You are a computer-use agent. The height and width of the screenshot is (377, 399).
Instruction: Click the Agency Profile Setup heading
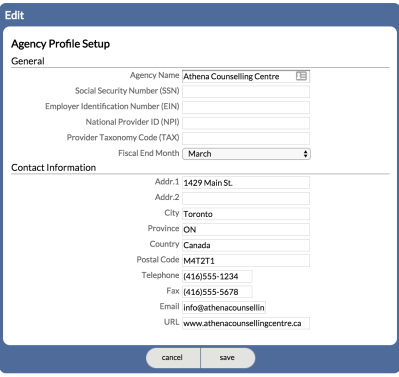(60, 44)
